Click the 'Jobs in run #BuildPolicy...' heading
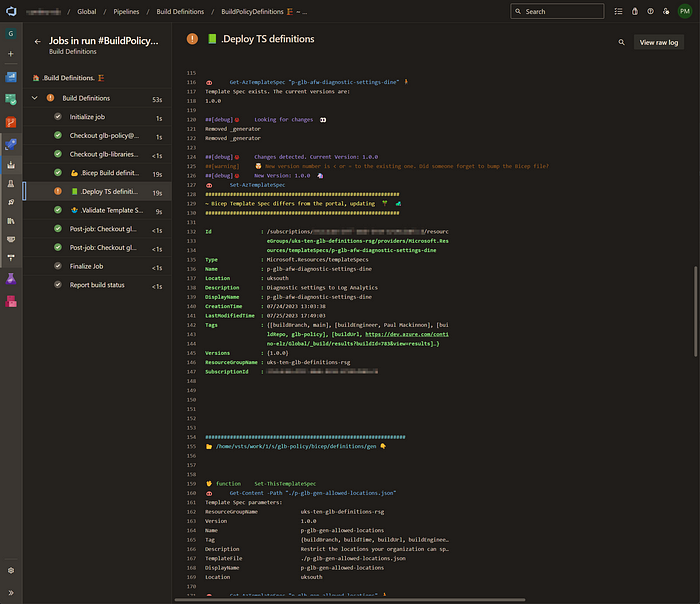 click(x=104, y=41)
